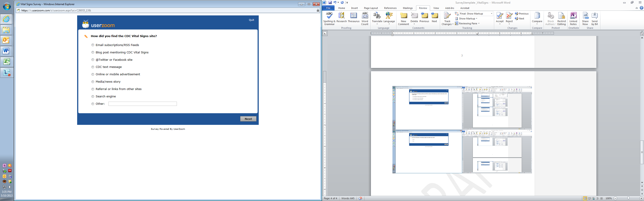The width and height of the screenshot is (644, 201).
Task: Expand the Show Markup menu
Action: (466, 19)
